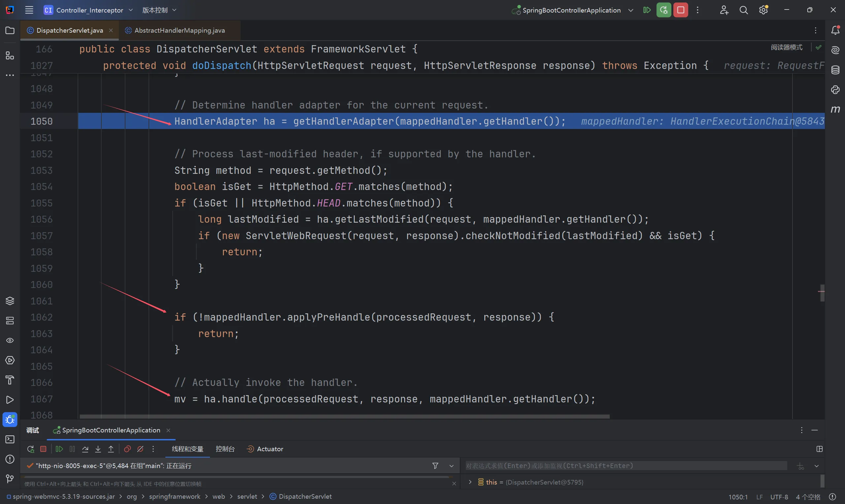Click UTF-8 encoding in status bar
Viewport: 845px width, 504px height.
click(779, 497)
